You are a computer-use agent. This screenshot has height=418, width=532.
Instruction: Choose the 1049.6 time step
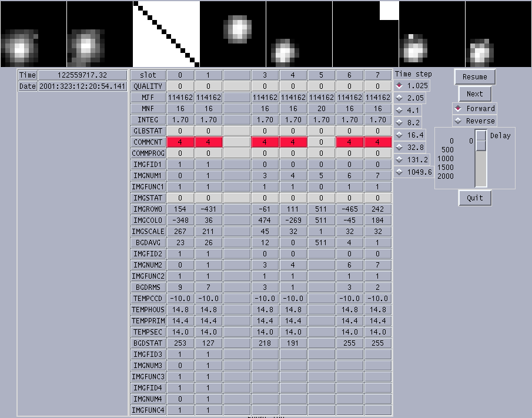tap(414, 172)
